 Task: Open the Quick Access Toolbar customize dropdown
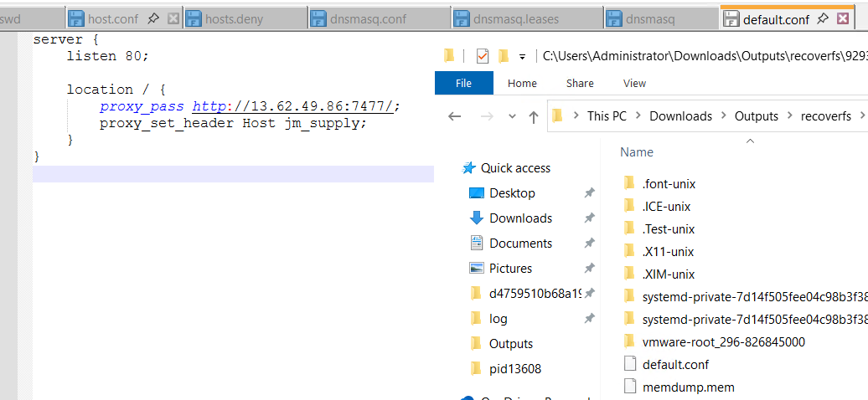(x=522, y=57)
